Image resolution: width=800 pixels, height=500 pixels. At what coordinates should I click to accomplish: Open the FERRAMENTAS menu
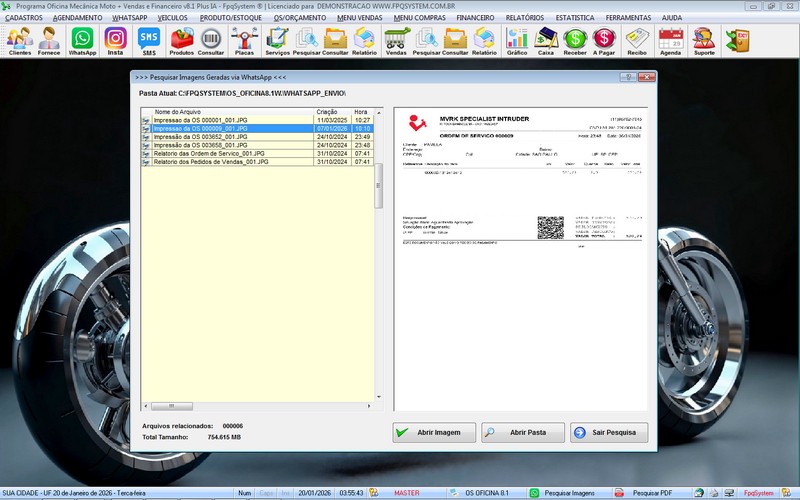point(628,17)
